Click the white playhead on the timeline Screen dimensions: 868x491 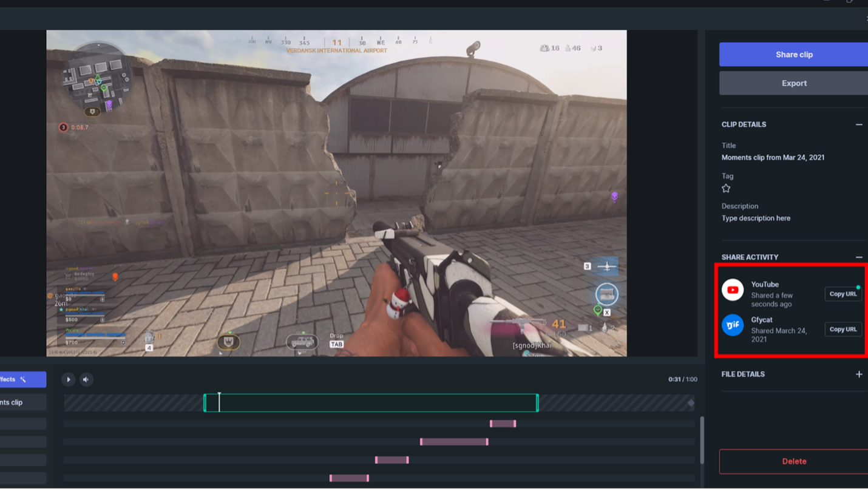pos(219,402)
